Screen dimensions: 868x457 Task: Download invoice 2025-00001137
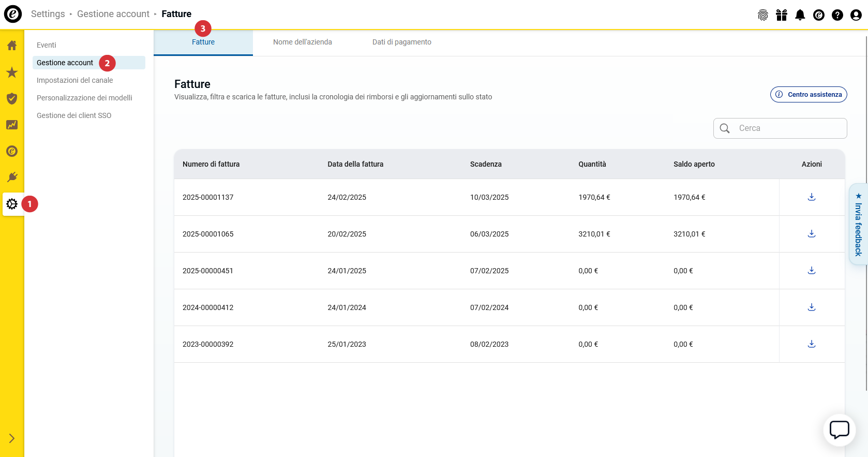click(x=811, y=197)
